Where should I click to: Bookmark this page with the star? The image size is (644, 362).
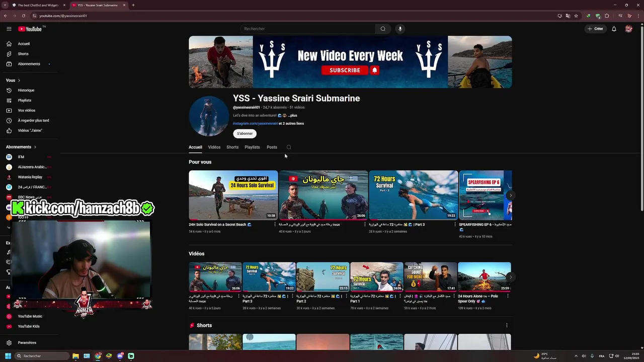(x=576, y=16)
